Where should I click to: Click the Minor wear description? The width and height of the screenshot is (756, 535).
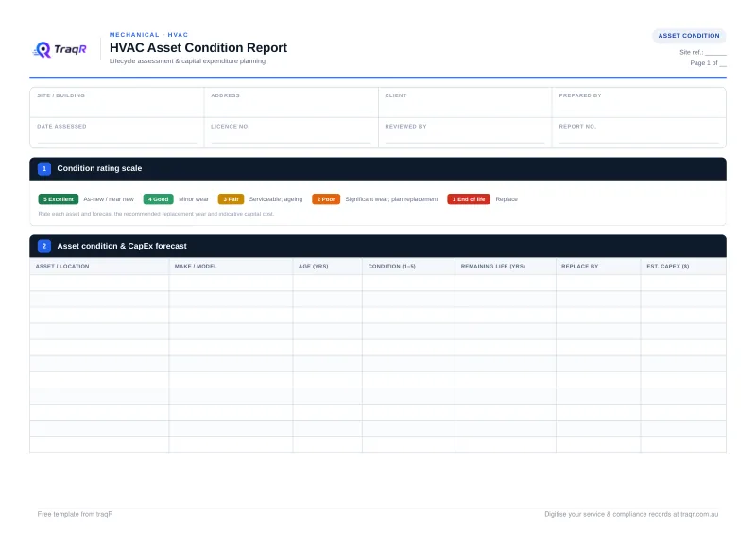pyautogui.click(x=194, y=199)
